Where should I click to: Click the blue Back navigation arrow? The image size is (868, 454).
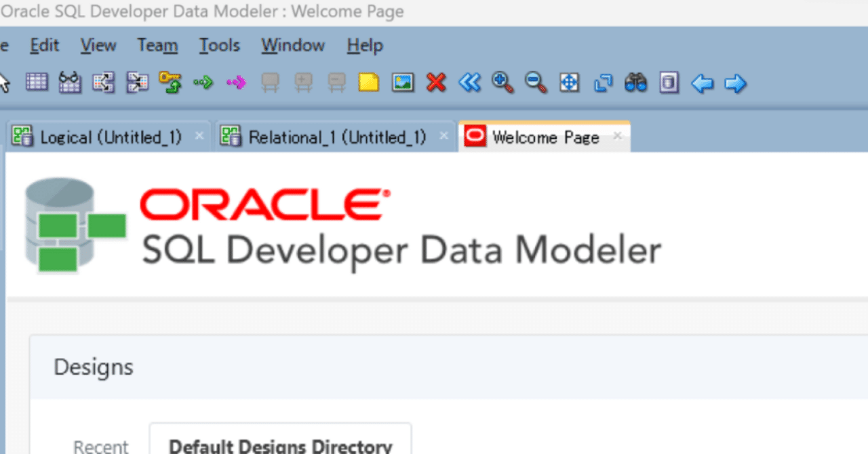click(702, 83)
